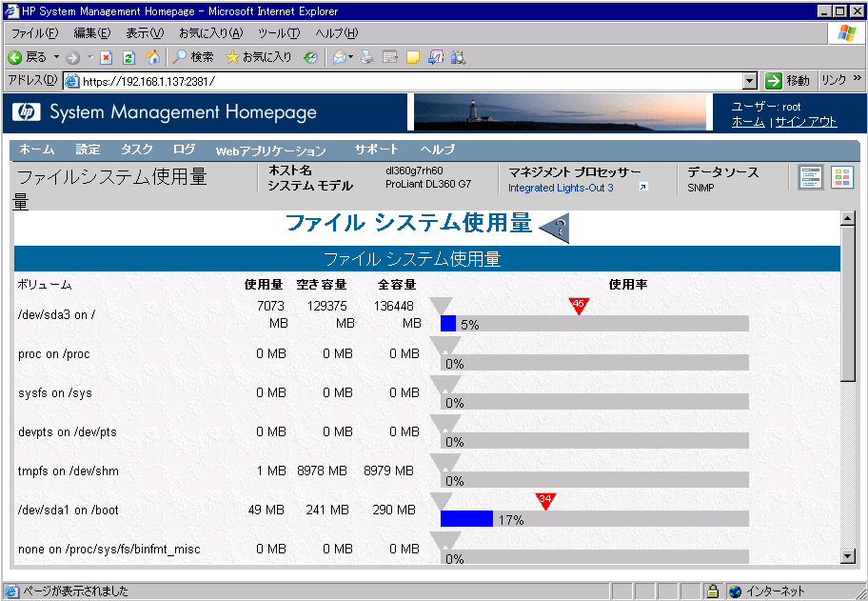Click the padlock security icon in status bar
Image resolution: width=868 pixels, height=601 pixels.
click(x=713, y=591)
